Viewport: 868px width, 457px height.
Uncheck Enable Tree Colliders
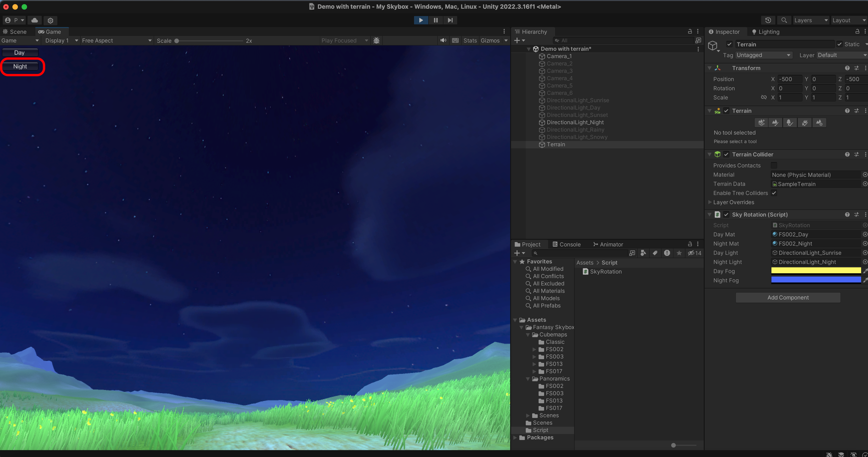click(x=774, y=193)
